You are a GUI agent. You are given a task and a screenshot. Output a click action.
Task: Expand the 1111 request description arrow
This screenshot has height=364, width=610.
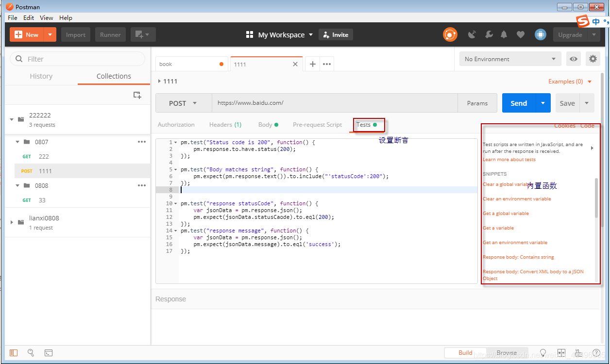click(159, 81)
